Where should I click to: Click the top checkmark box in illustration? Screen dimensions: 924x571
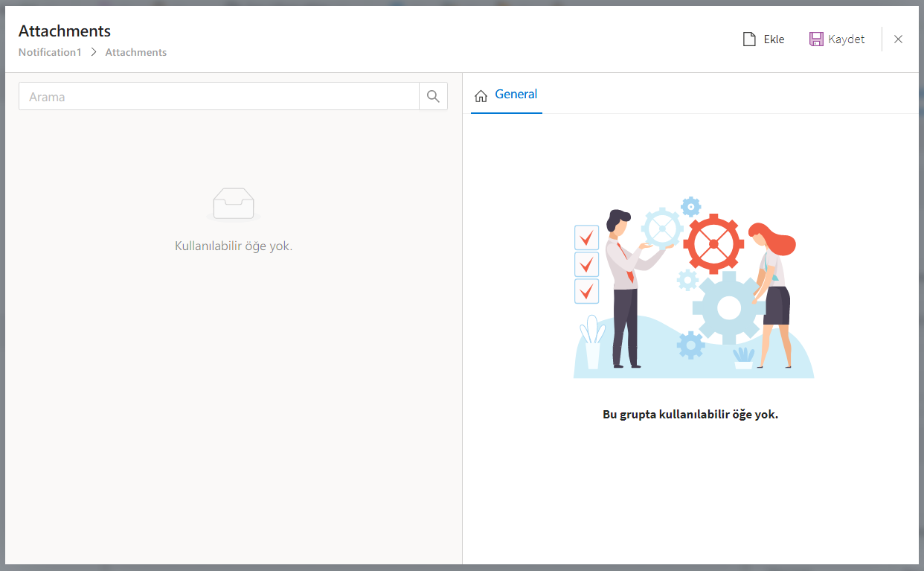tap(587, 237)
